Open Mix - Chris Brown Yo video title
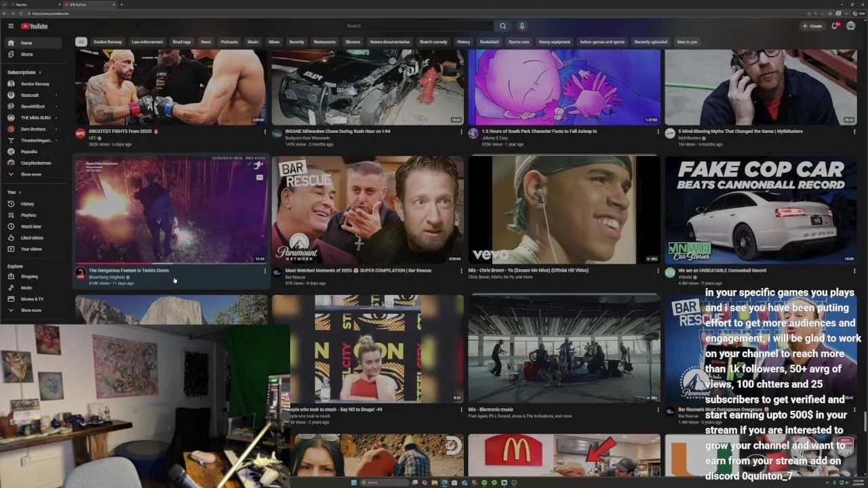This screenshot has width=868, height=488. pos(528,270)
